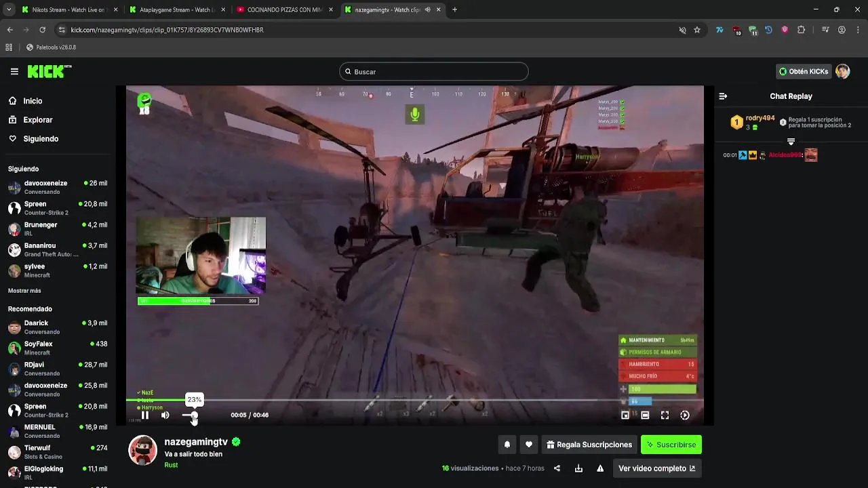The width and height of the screenshot is (868, 488).
Task: Open the Tierwulf Slots & Casino channel
Action: pyautogui.click(x=58, y=452)
